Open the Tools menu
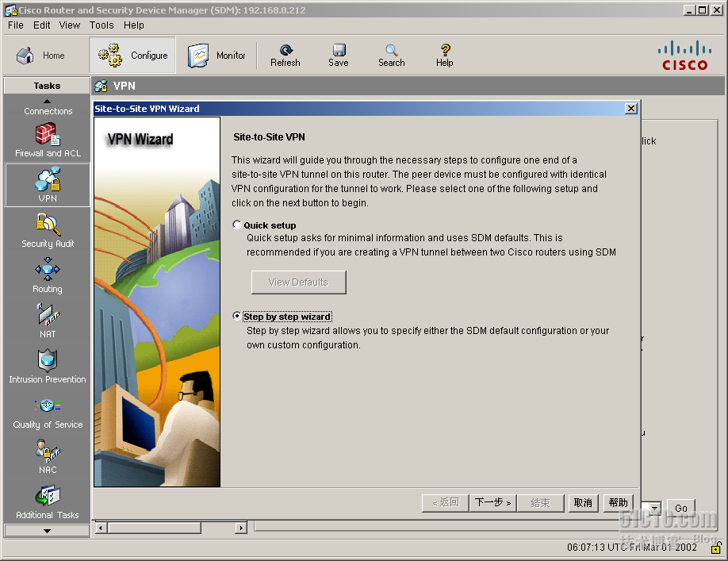 [x=102, y=25]
